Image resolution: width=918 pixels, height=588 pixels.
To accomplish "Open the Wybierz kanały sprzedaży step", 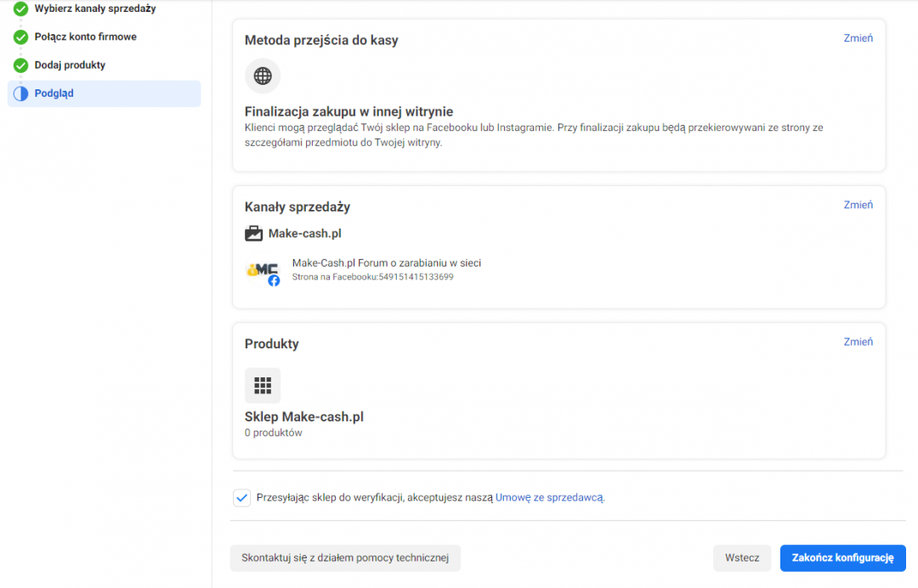I will click(x=95, y=8).
